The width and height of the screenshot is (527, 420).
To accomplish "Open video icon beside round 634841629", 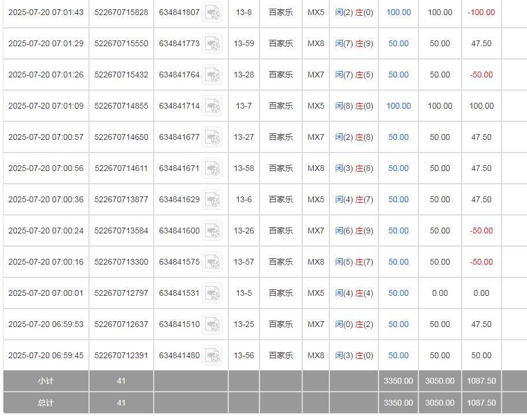I will tap(212, 199).
